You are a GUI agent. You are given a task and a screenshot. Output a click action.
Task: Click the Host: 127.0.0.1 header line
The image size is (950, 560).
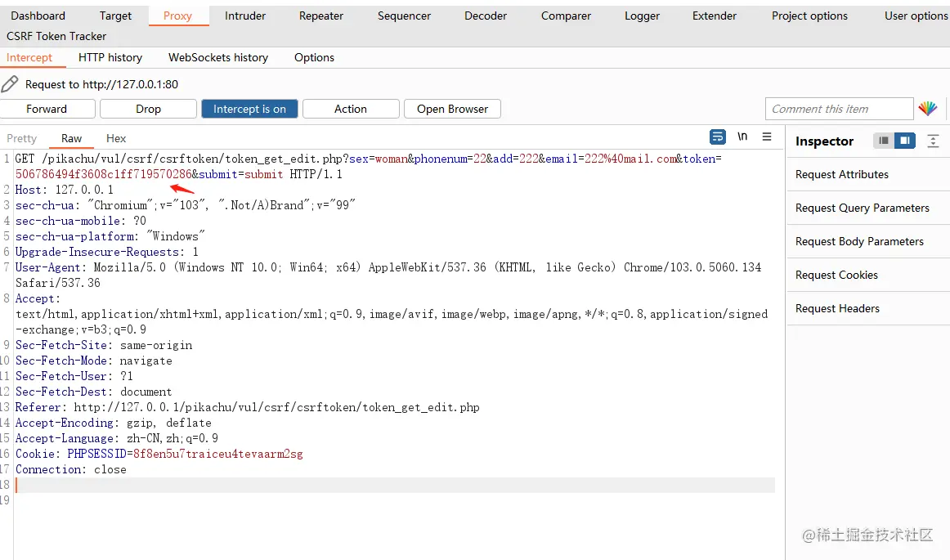[65, 190]
